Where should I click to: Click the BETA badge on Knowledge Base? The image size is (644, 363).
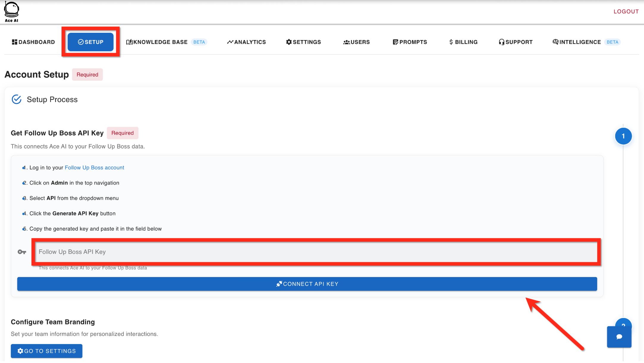tap(199, 42)
